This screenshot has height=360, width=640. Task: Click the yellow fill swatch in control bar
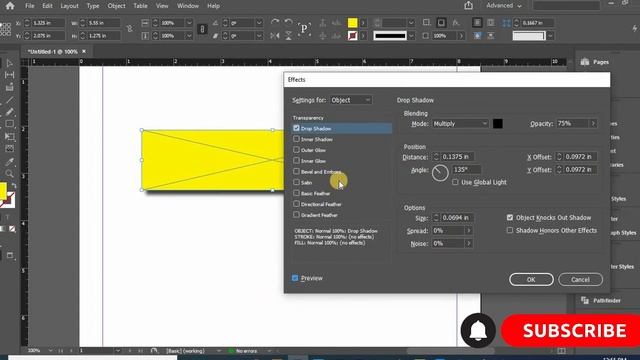coord(352,23)
